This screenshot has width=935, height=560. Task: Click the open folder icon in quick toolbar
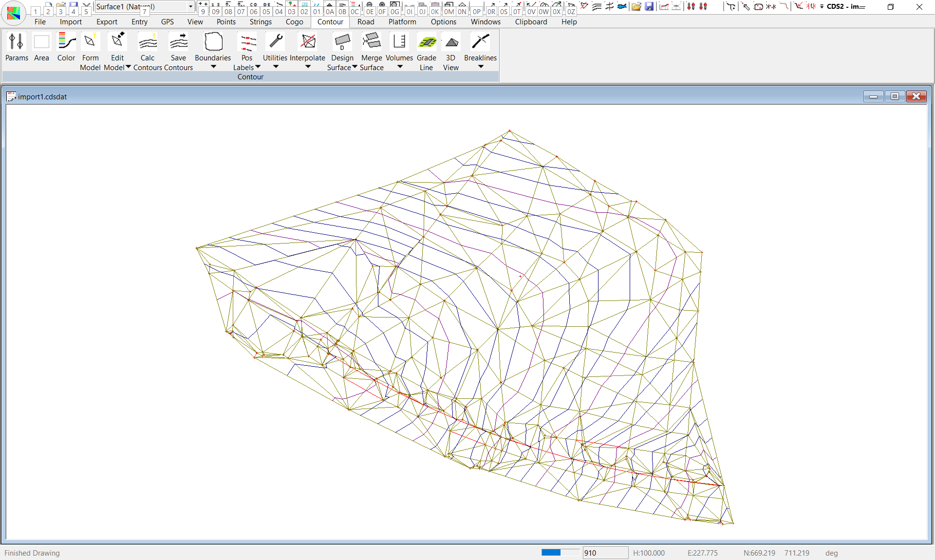636,6
